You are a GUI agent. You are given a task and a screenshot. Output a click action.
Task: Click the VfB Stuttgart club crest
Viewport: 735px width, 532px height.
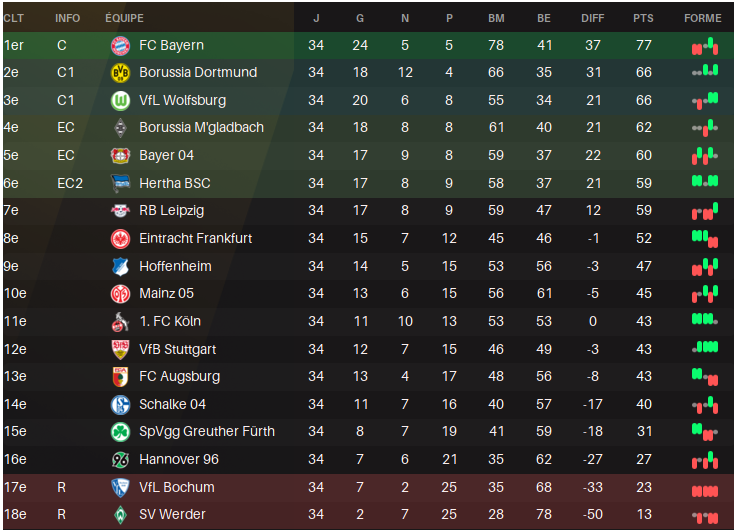coord(121,349)
